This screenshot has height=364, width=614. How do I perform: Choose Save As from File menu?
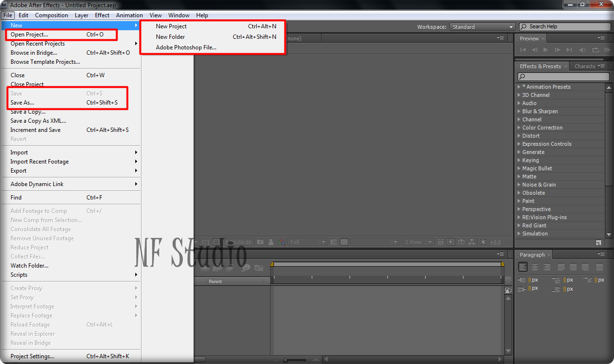(x=71, y=103)
